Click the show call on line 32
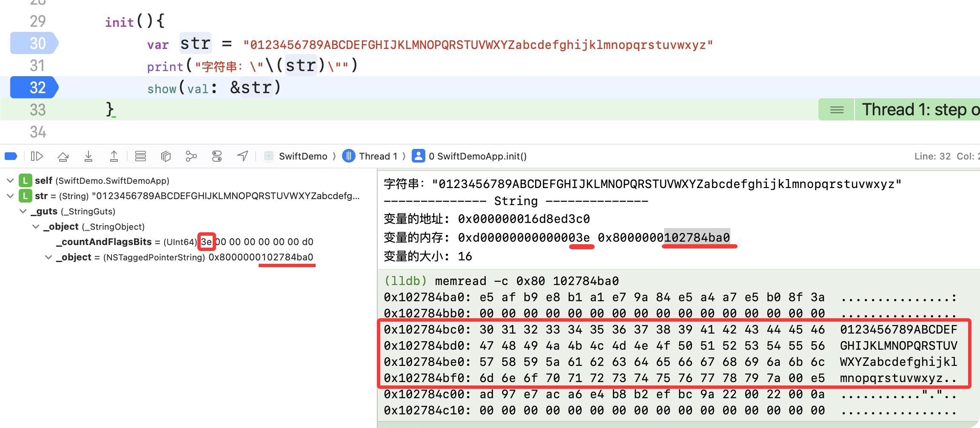980x428 pixels. pos(162,88)
